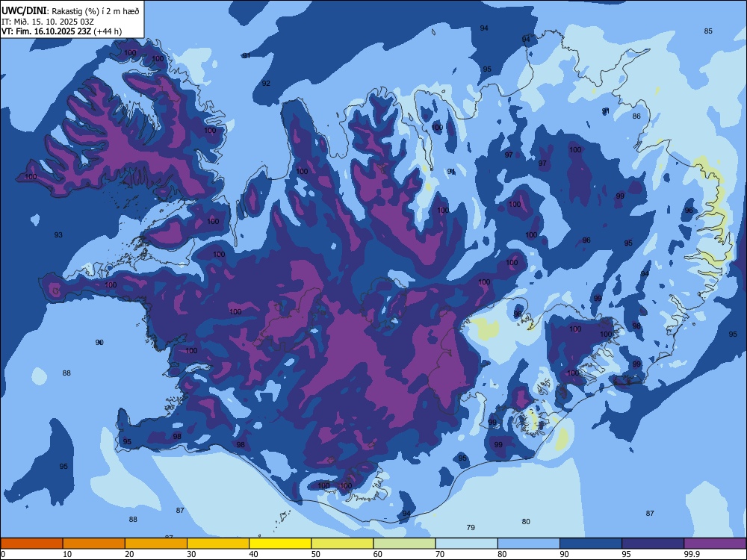Click the legend scale label '99.9'

[x=691, y=554]
